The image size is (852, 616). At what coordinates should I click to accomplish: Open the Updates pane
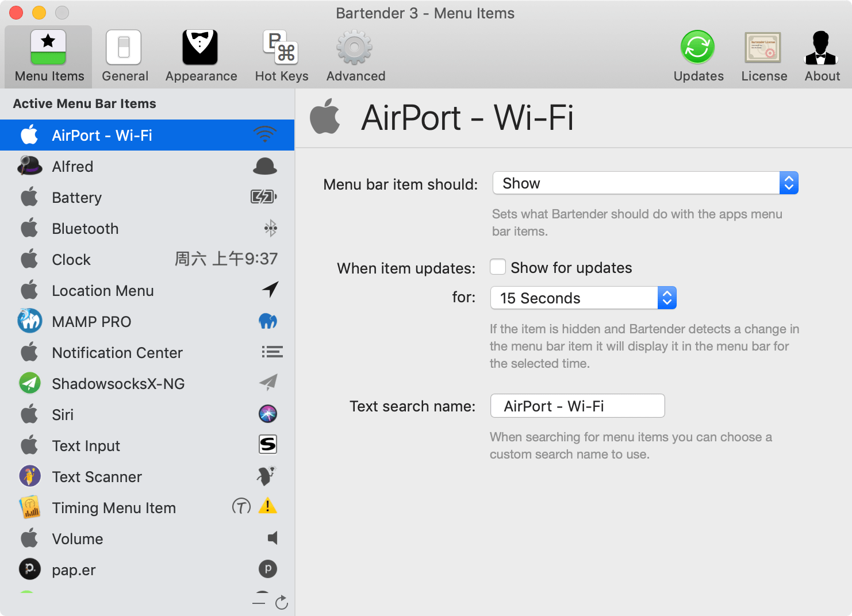click(x=698, y=56)
